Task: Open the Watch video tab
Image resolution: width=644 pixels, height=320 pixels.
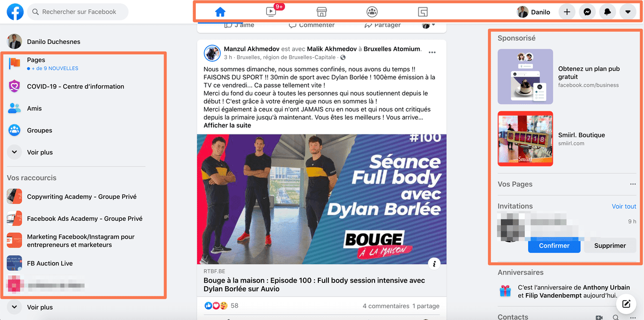Action: pyautogui.click(x=271, y=12)
